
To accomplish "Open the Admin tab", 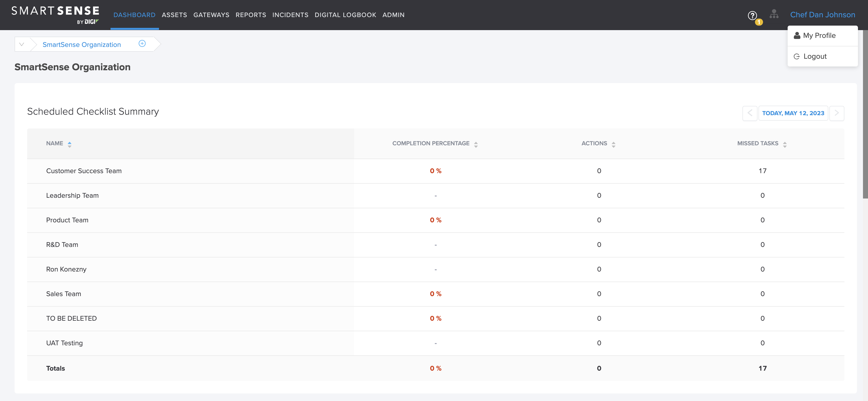I will pyautogui.click(x=393, y=15).
